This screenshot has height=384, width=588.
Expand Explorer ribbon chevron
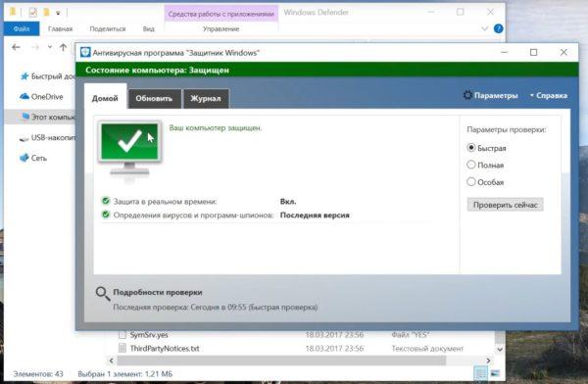(484, 28)
